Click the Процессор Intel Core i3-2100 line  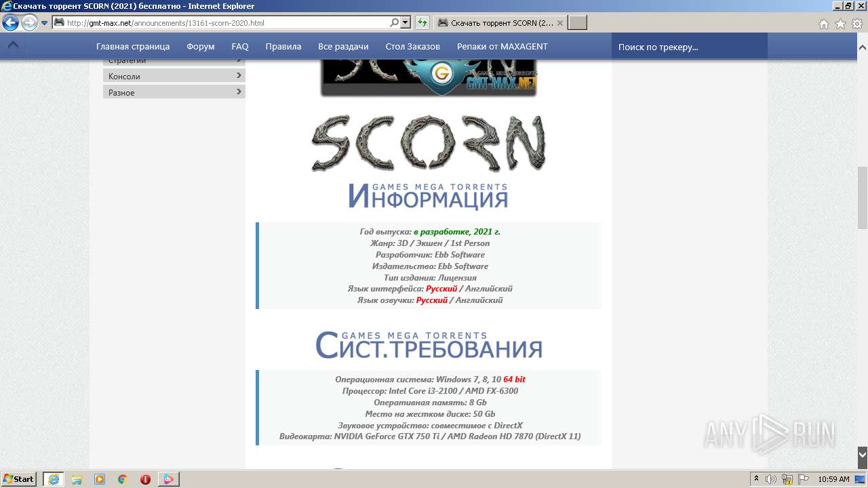430,391
